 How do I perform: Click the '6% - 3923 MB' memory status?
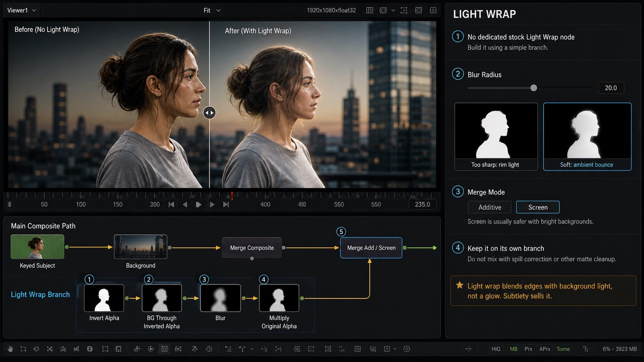click(x=620, y=349)
